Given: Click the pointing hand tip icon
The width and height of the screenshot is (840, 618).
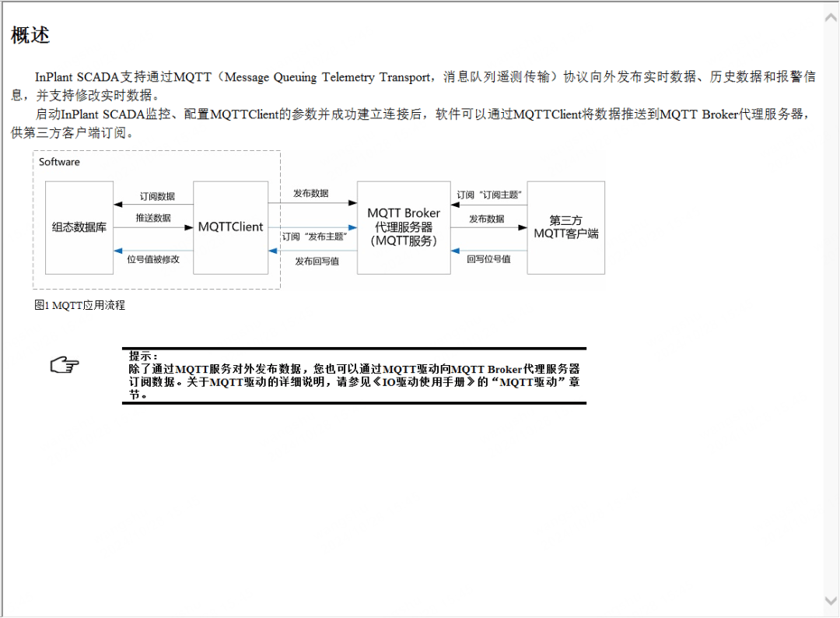Looking at the screenshot, I should (65, 364).
